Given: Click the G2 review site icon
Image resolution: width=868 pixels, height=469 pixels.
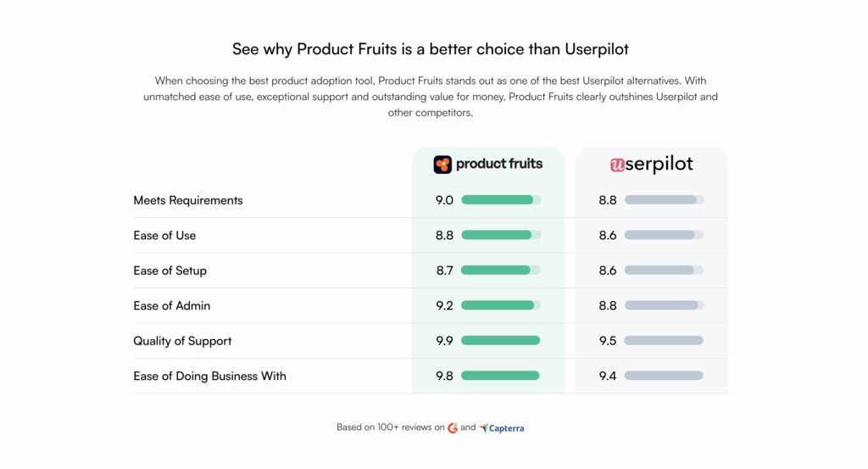Looking at the screenshot, I should [x=453, y=428].
